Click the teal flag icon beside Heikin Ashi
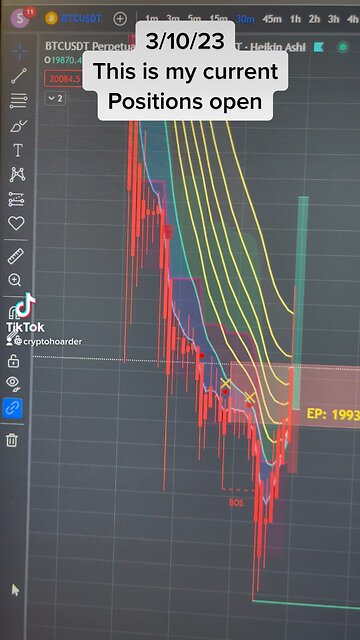Image resolution: width=360 pixels, height=640 pixels. point(319,47)
